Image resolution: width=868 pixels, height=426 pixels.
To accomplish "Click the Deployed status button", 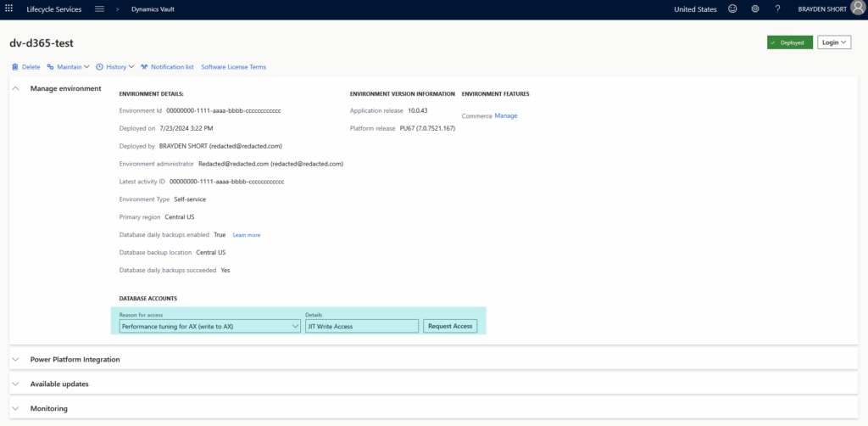I will [790, 42].
